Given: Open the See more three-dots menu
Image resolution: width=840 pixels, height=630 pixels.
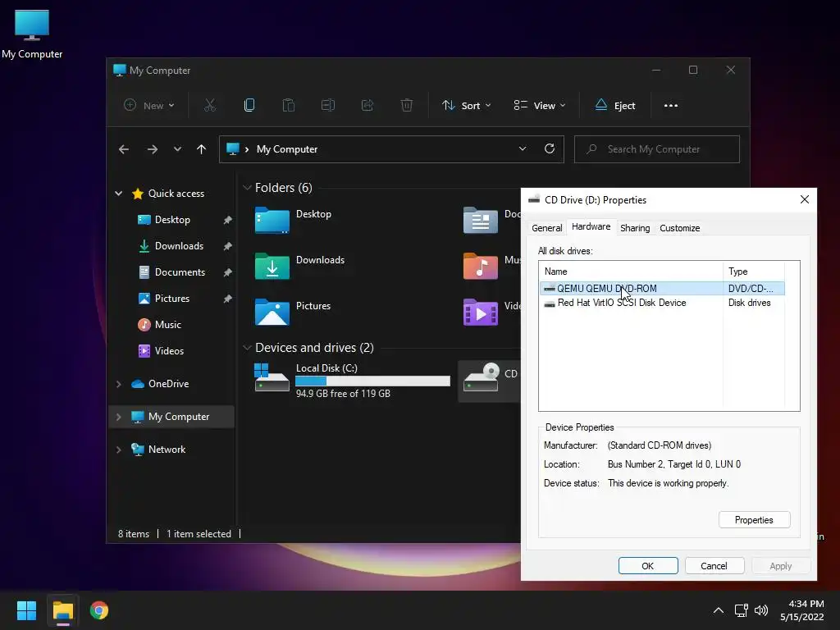Looking at the screenshot, I should (671, 106).
